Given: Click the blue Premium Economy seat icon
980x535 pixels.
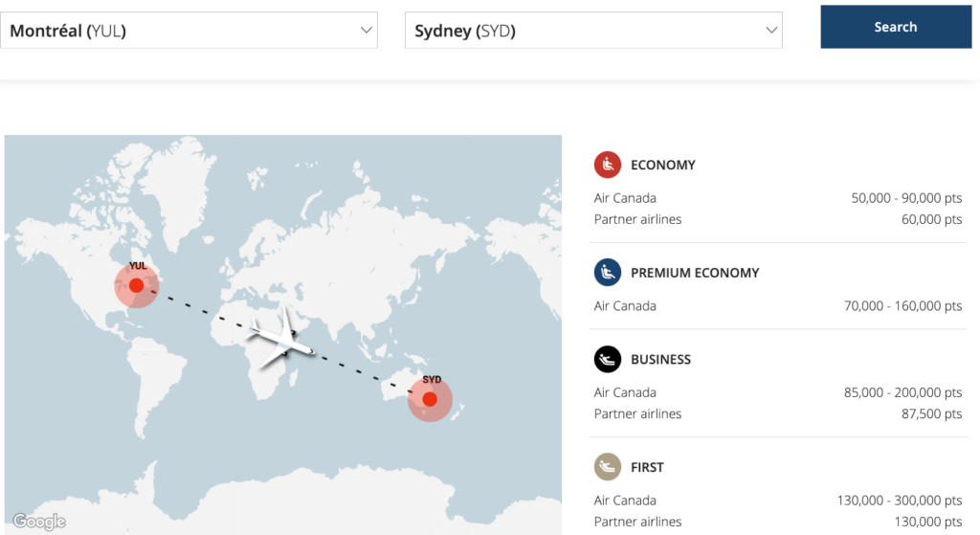Looking at the screenshot, I should pos(608,273).
